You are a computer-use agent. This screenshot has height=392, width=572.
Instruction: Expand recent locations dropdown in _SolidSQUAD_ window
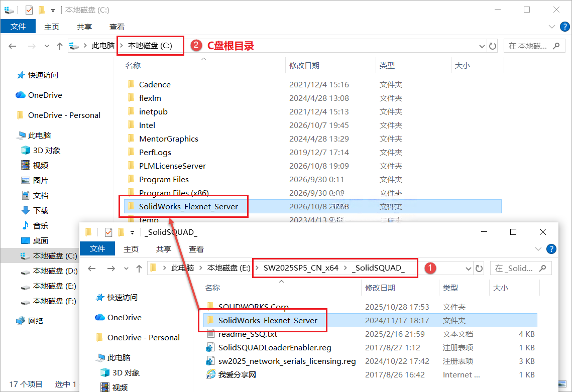126,269
